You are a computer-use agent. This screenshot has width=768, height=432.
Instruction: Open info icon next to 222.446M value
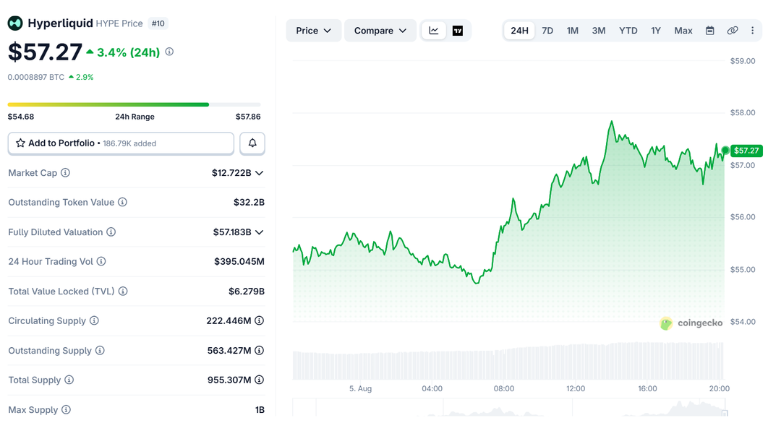259,320
